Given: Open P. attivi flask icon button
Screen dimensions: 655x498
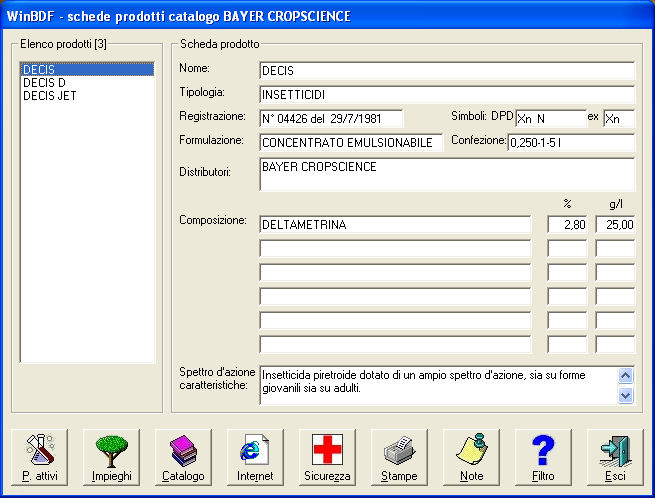Looking at the screenshot, I should pyautogui.click(x=40, y=457).
